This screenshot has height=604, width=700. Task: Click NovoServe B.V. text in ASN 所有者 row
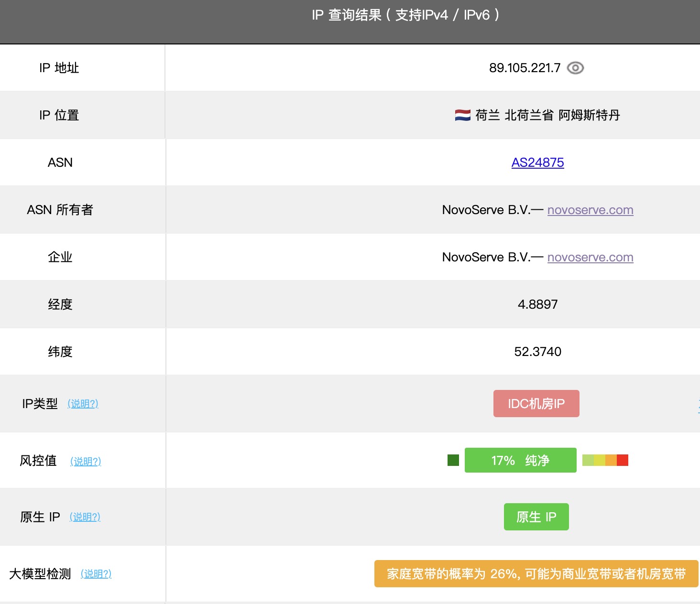click(486, 210)
